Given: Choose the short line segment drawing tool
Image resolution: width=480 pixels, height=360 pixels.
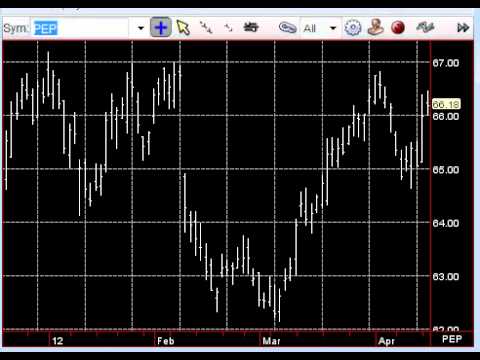Looking at the screenshot, I should [228, 28].
